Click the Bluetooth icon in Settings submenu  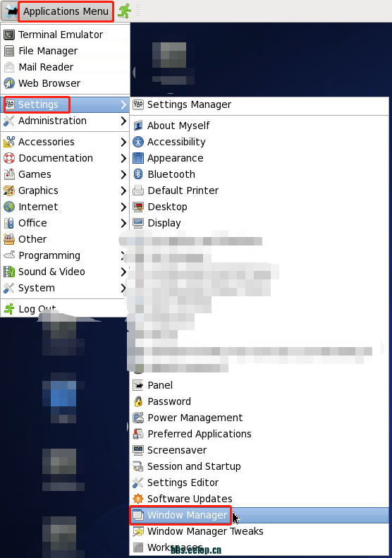click(x=138, y=174)
